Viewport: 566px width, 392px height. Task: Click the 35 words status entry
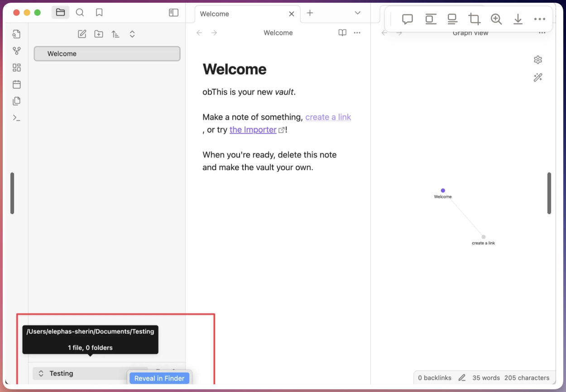pos(486,378)
